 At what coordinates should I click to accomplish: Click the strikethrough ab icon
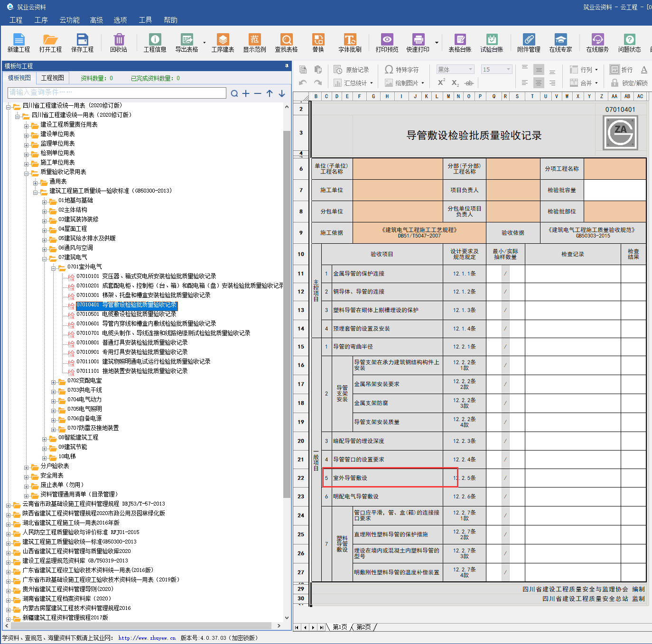point(469,83)
